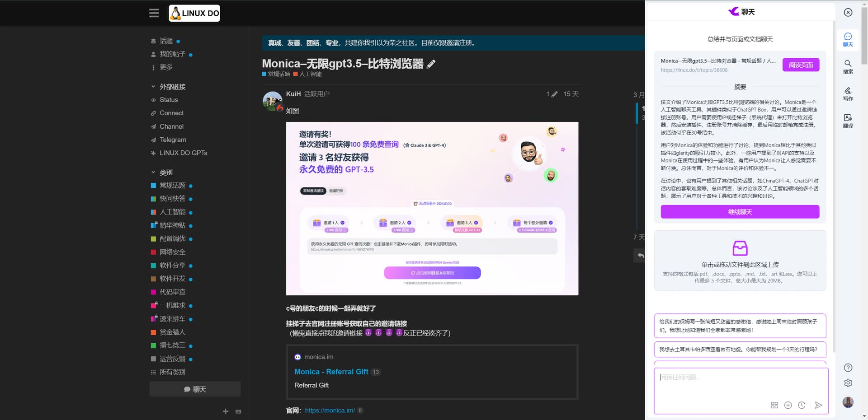Click the reply arrow in timeline
868x420 pixels.
coord(640,256)
